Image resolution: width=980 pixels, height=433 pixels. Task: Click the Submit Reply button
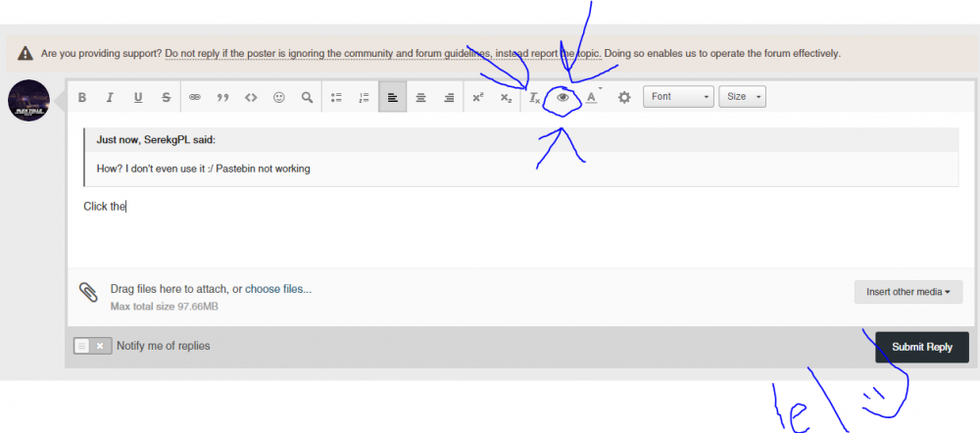[922, 347]
